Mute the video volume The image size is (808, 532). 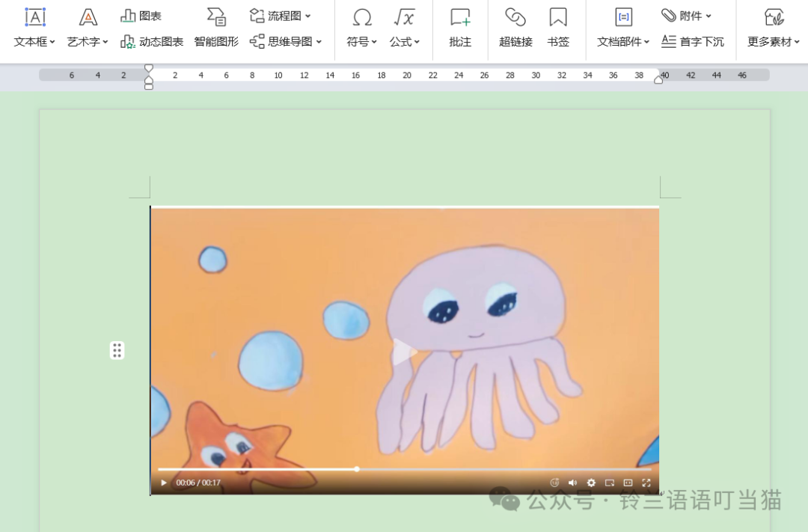click(x=572, y=483)
